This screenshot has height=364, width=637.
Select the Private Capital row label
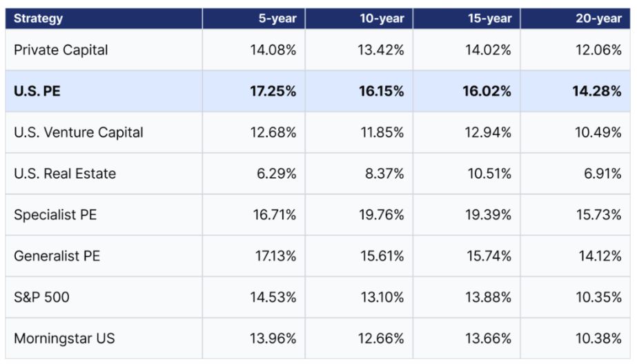(x=61, y=50)
